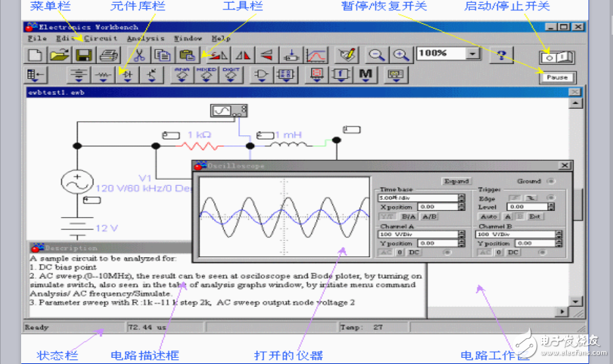The height and width of the screenshot is (364, 613).
Task: Adjust Channel A 100 V/Div stepper
Action: pos(462,234)
